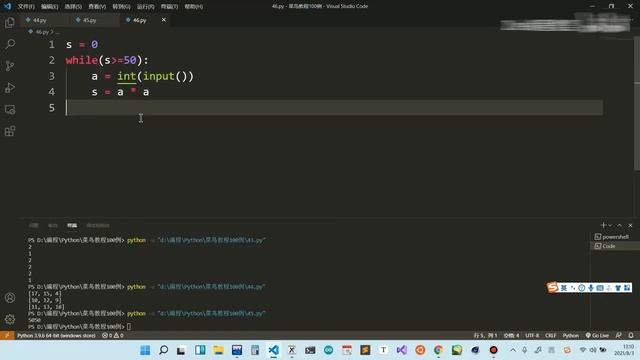
Task: Open the Explorer view in activity bar
Action: tap(10, 22)
